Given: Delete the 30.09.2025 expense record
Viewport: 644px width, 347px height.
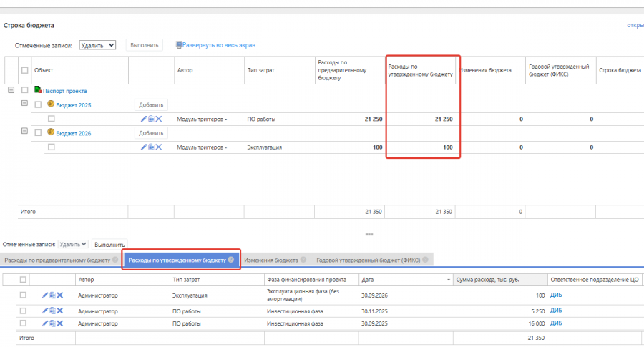Looking at the screenshot, I should point(60,323).
